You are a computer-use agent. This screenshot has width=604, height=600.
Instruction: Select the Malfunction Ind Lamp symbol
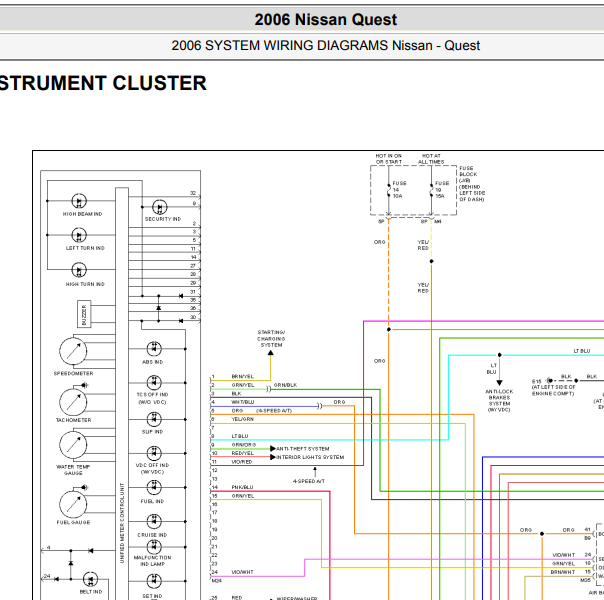[154, 547]
